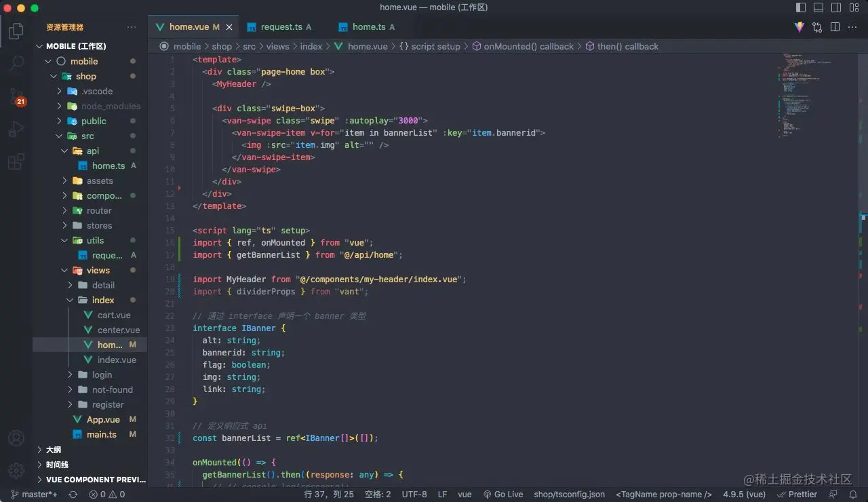Change end of line sequence via LF

click(442, 495)
